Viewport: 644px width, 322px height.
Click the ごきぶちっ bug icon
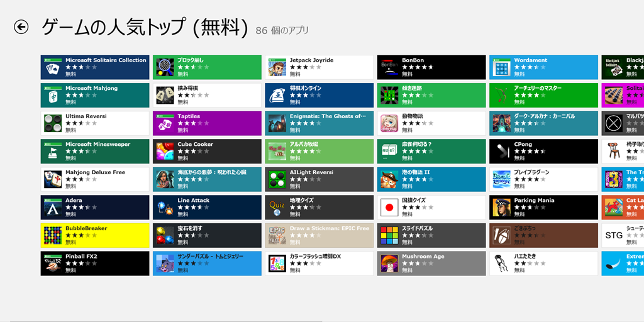[501, 236]
